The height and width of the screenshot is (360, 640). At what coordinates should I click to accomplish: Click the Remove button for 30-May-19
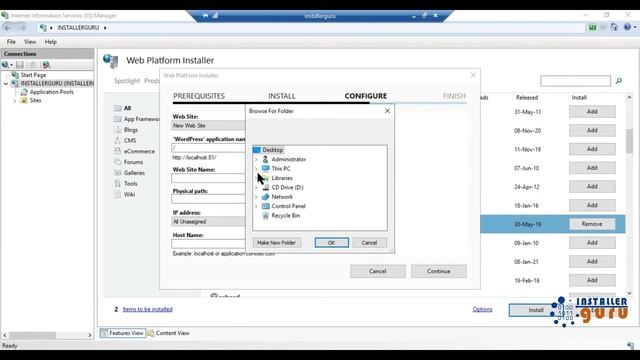pos(592,224)
